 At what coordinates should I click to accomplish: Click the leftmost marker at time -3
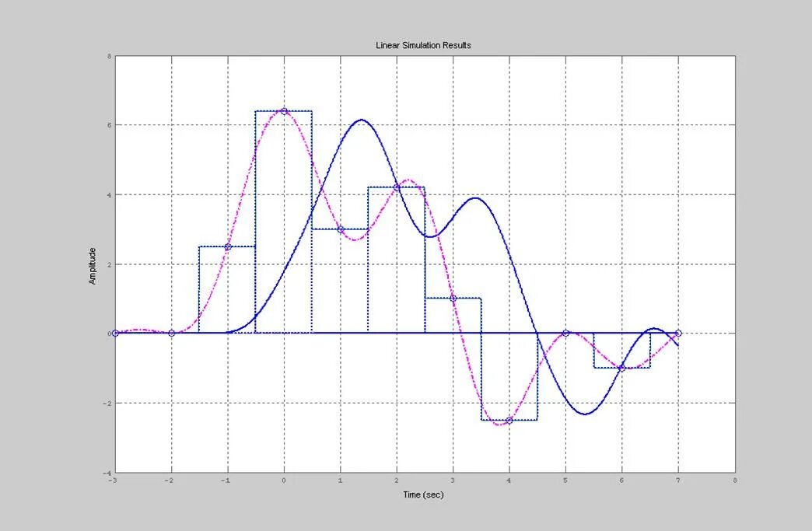coord(115,333)
